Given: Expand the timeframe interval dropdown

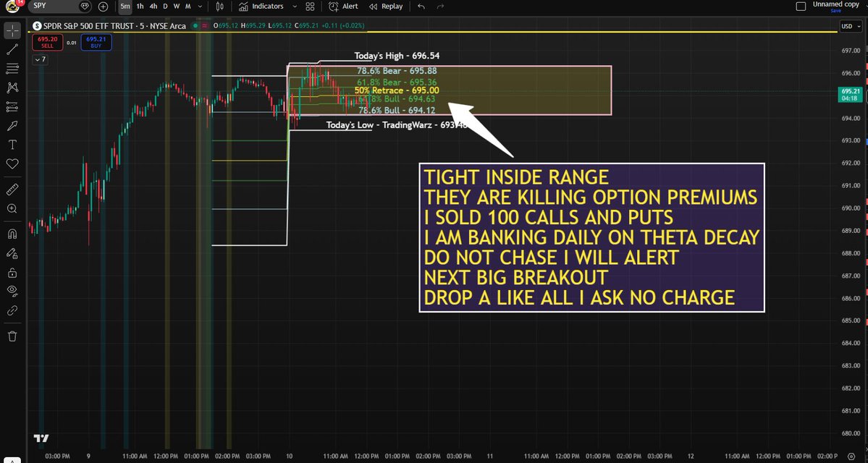Looking at the screenshot, I should (x=201, y=7).
